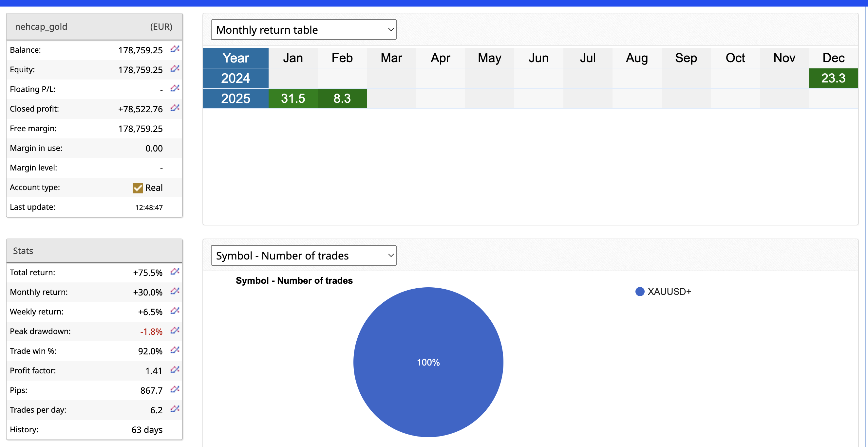Click the chart icon beside Equity
Screen dimensions: 868x447
pyautogui.click(x=175, y=69)
